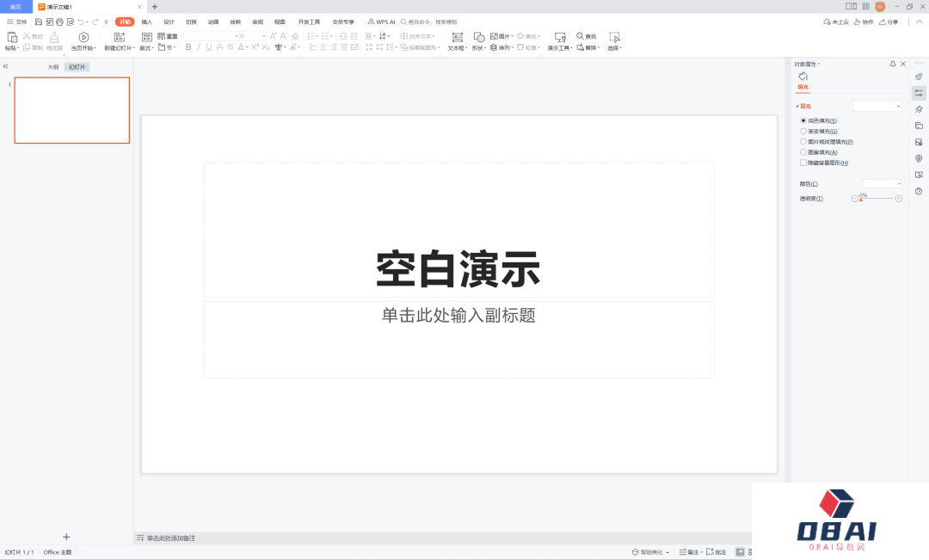929x560 pixels.
Task: 点击查找图标
Action: tap(585, 36)
